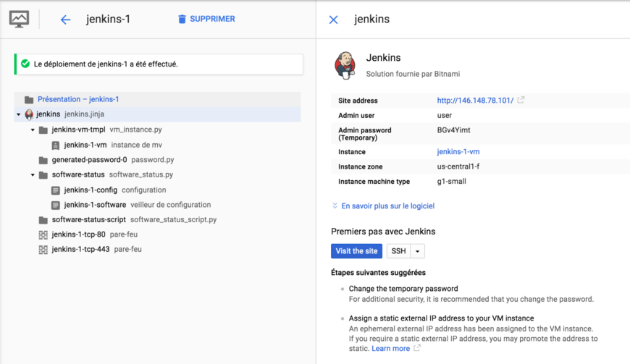Click the Jenkins butler icon in tree
The height and width of the screenshot is (364, 630).
[x=29, y=114]
